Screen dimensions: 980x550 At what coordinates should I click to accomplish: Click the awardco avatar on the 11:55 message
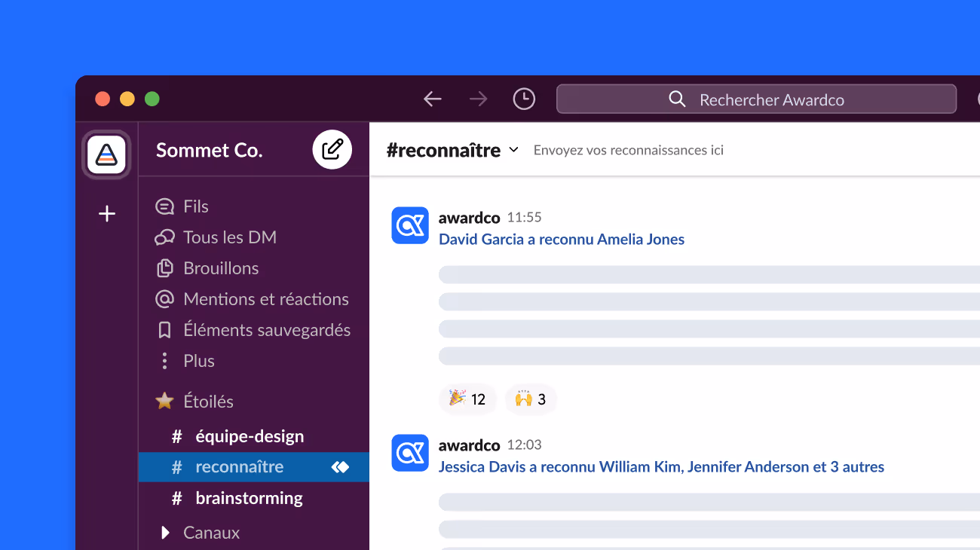point(410,225)
